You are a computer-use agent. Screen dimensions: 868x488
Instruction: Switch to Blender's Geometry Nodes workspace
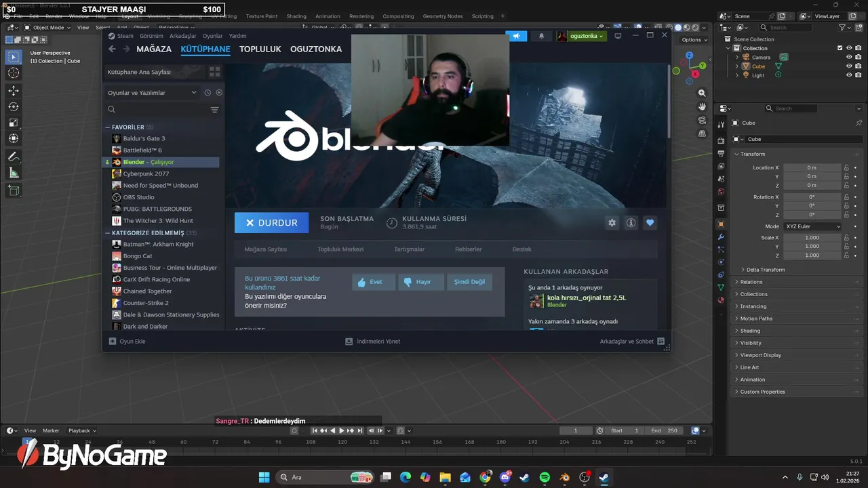click(442, 16)
